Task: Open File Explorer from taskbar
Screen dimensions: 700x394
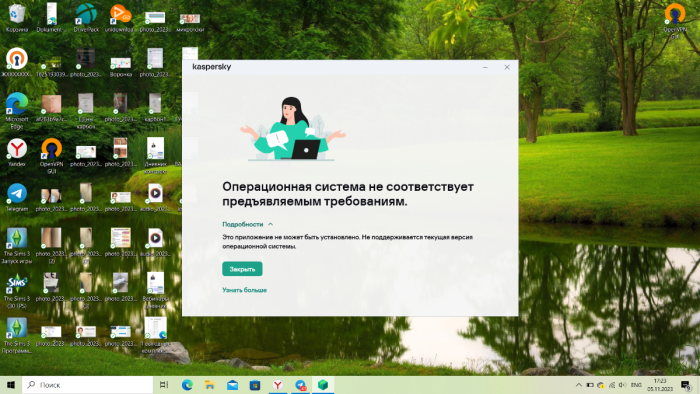Action: (x=210, y=385)
